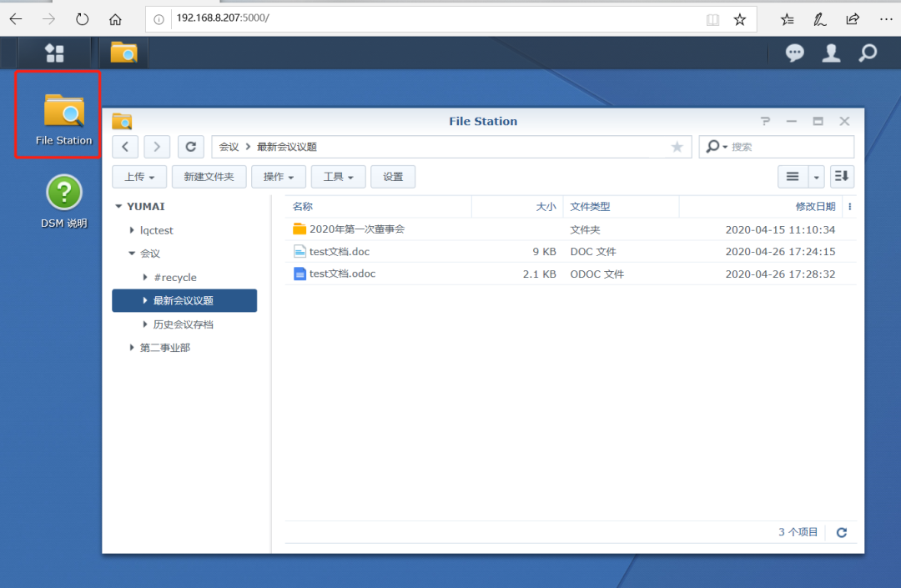Open DSM 说明 help icon
Screen dimensions: 901x588
[64, 201]
